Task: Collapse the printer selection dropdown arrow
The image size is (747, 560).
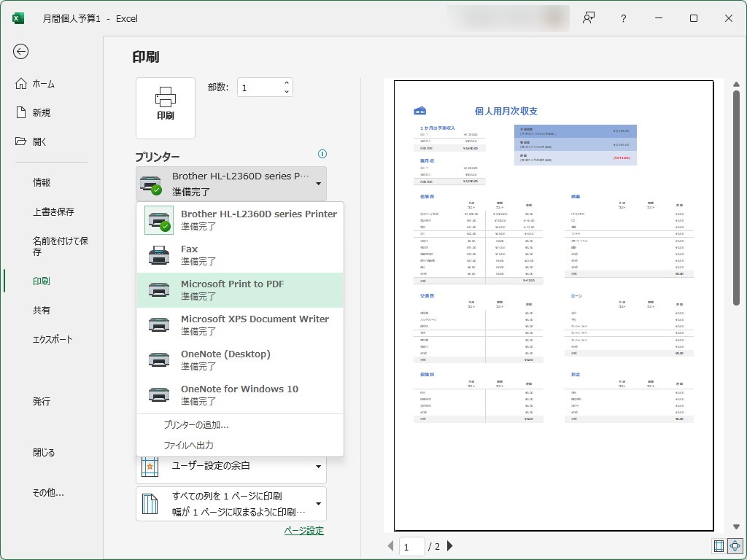Action: point(317,183)
